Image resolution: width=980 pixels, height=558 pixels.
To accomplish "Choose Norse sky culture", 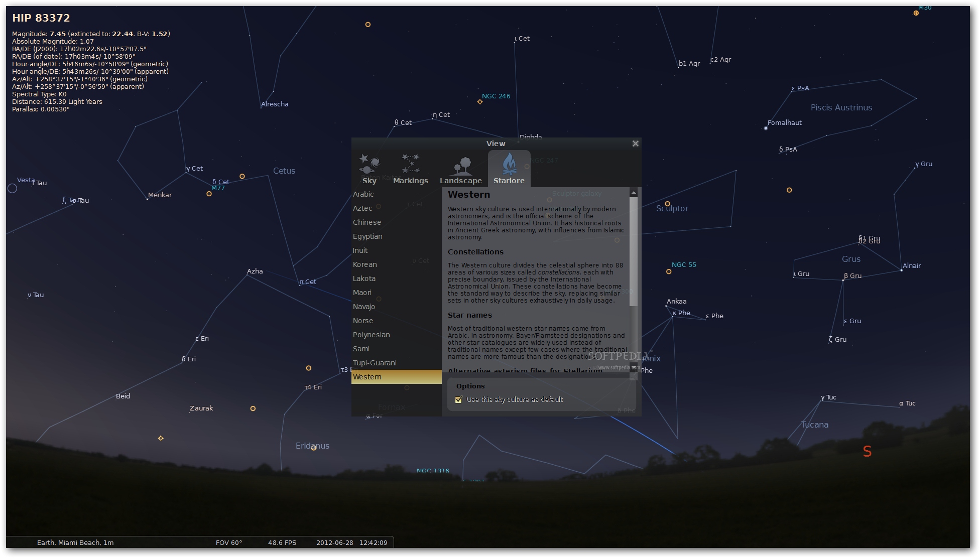I will 396,321.
